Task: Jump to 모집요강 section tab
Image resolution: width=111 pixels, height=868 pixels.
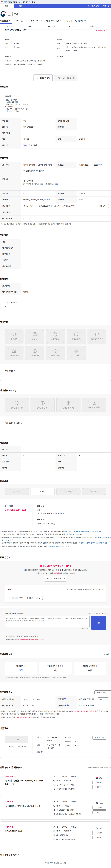Action: 10,26
